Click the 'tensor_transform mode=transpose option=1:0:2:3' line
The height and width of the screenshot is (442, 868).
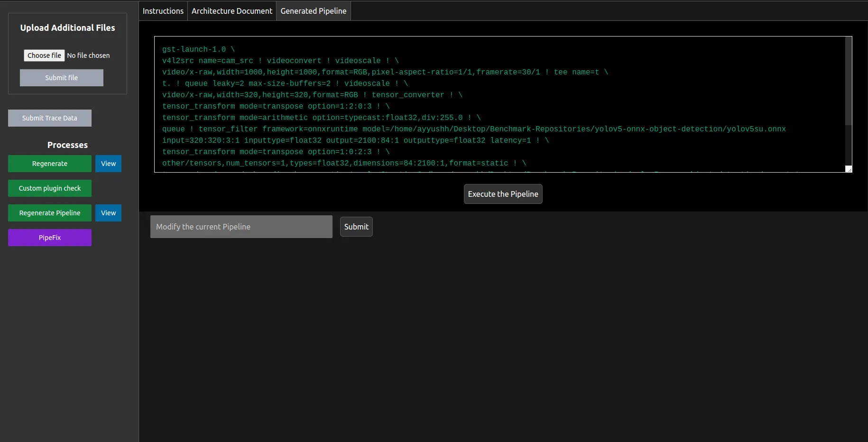click(x=276, y=152)
